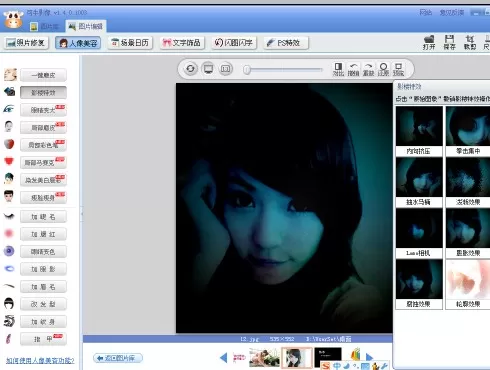The image size is (490, 370).
Task: Click the purple iris eye-color icon
Action: pos(9,251)
